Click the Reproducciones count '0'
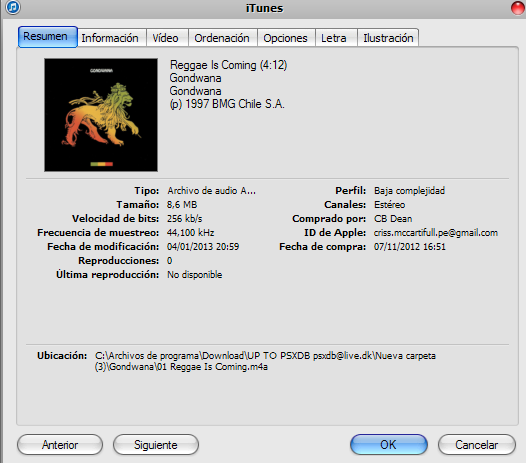The width and height of the screenshot is (526, 463). coord(169,261)
